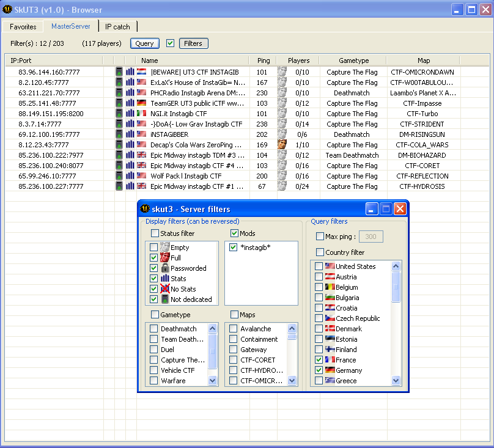
Task: Click the Not dedicated server icon
Action: (165, 299)
